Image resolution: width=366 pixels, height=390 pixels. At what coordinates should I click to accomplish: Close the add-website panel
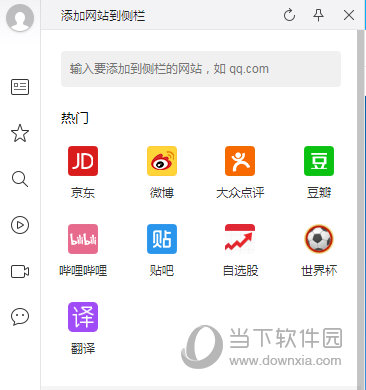(349, 15)
